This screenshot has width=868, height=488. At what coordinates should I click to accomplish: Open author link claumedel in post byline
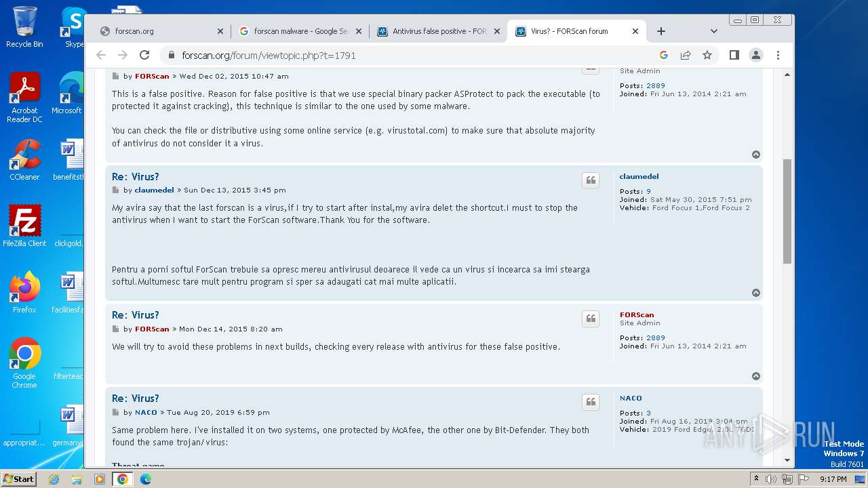click(x=154, y=190)
